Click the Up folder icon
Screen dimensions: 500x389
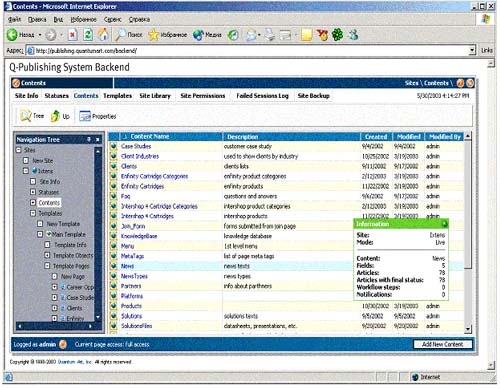pyautogui.click(x=55, y=116)
